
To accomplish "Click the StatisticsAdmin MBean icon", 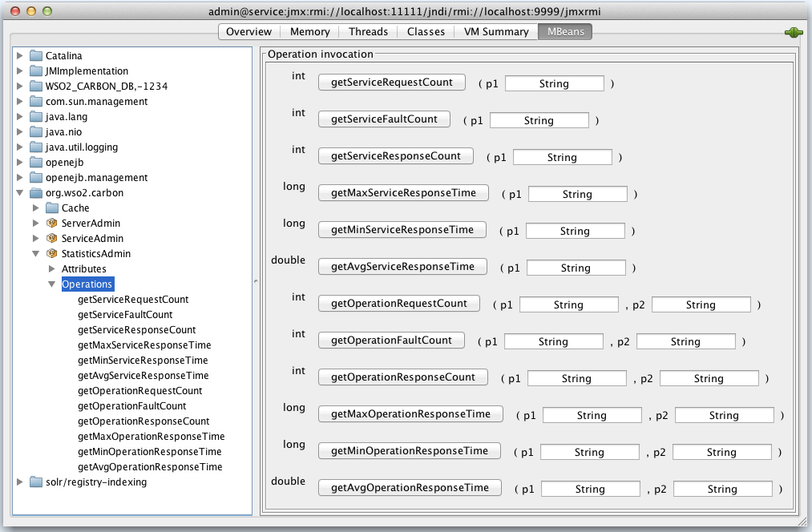I will (52, 254).
